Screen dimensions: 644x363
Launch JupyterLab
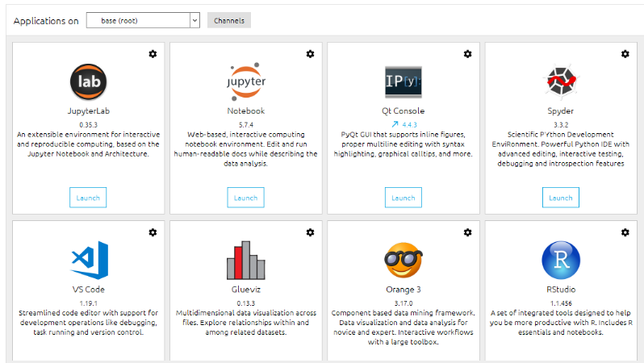pyautogui.click(x=88, y=198)
